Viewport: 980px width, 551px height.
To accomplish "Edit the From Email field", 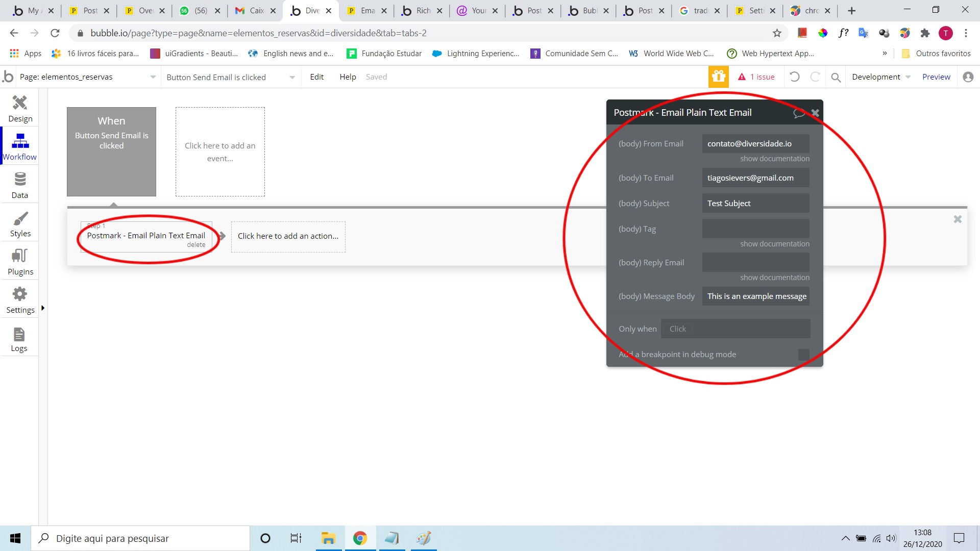I will click(x=755, y=144).
